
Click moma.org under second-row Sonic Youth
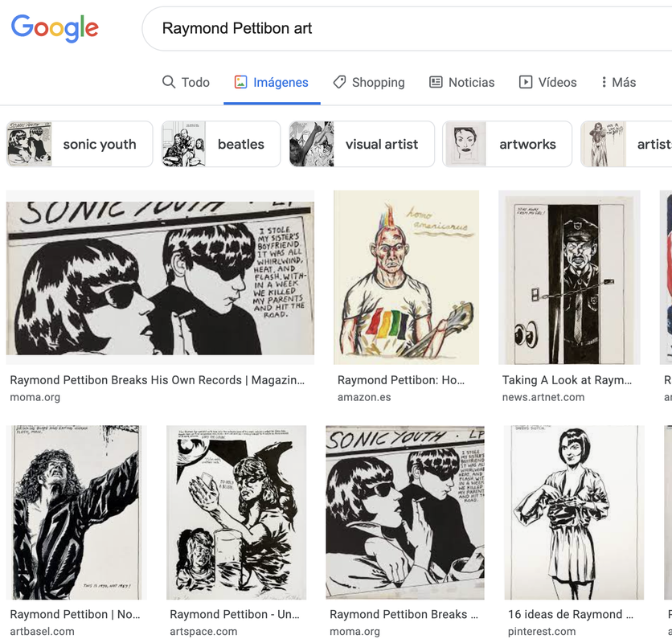[x=354, y=632]
